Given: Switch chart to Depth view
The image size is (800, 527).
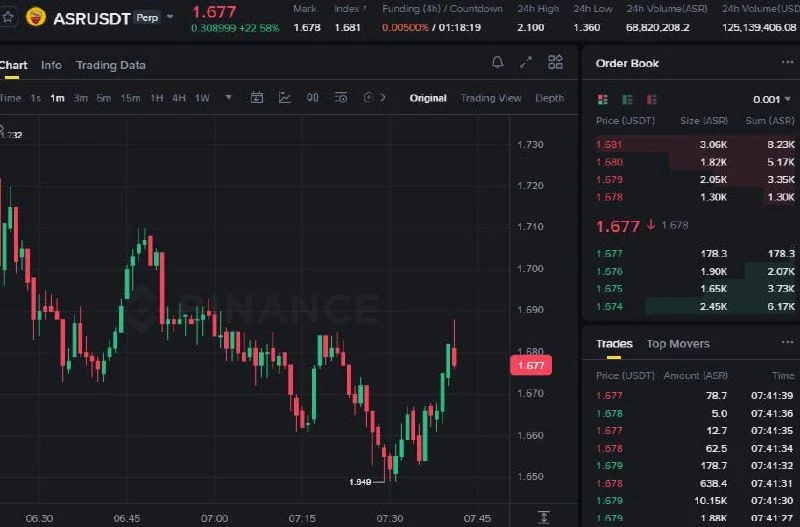Looking at the screenshot, I should pyautogui.click(x=549, y=98).
